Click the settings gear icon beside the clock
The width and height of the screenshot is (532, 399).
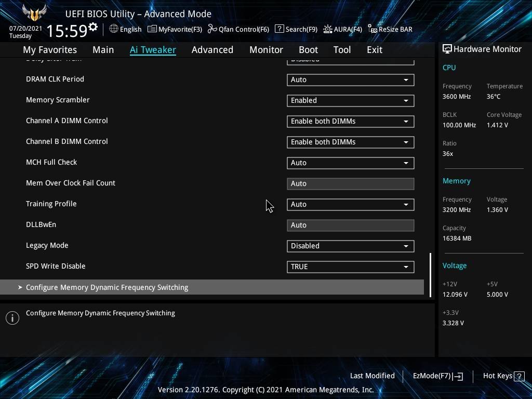tap(93, 27)
